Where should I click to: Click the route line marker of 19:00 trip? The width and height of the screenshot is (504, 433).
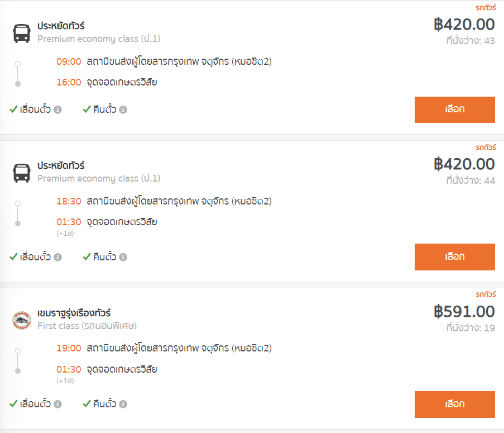(x=18, y=361)
